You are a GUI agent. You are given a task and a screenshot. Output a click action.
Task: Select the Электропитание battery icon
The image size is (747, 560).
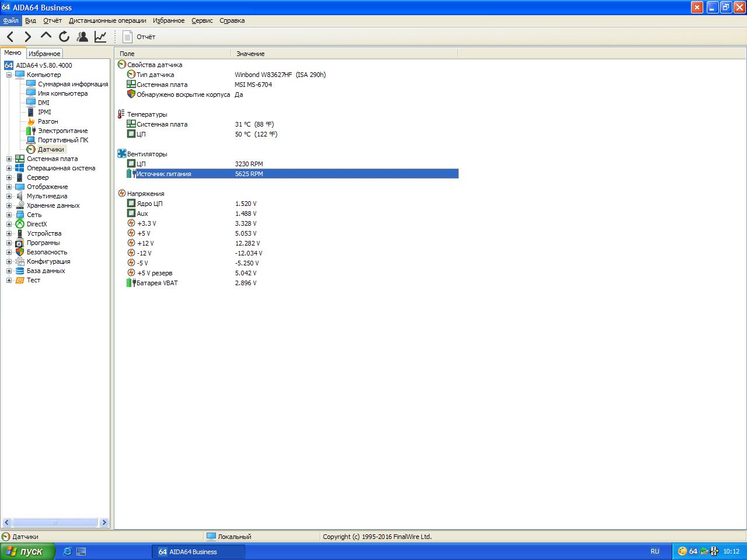[x=31, y=131]
